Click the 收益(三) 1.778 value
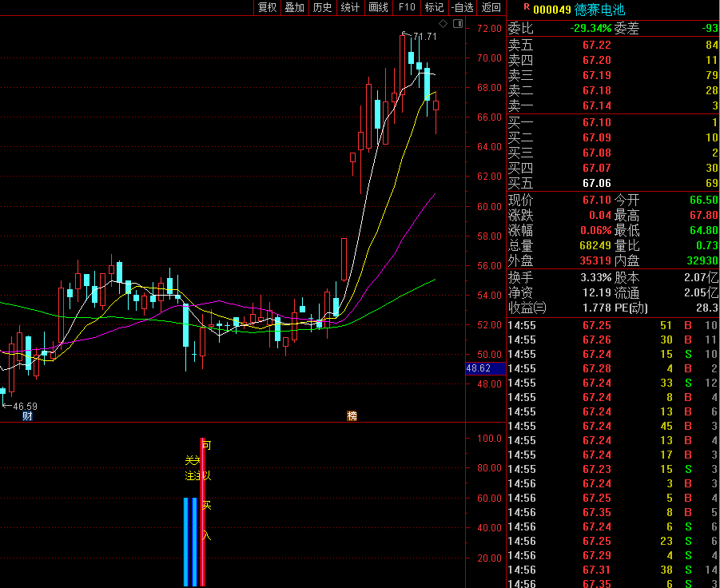 point(597,308)
